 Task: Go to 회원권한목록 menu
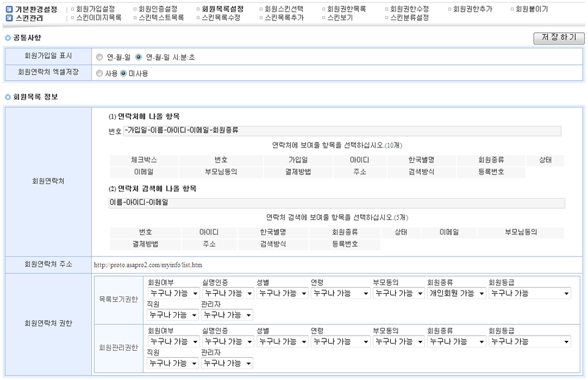pos(347,9)
